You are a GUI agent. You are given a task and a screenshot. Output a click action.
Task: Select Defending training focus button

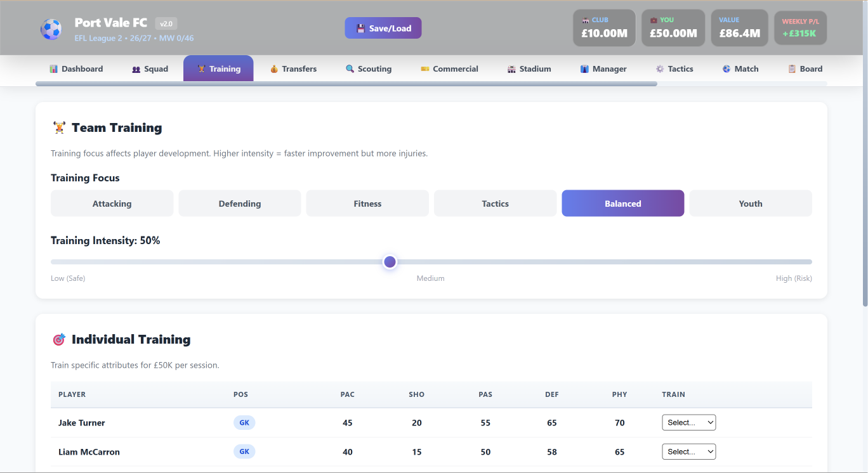point(240,204)
